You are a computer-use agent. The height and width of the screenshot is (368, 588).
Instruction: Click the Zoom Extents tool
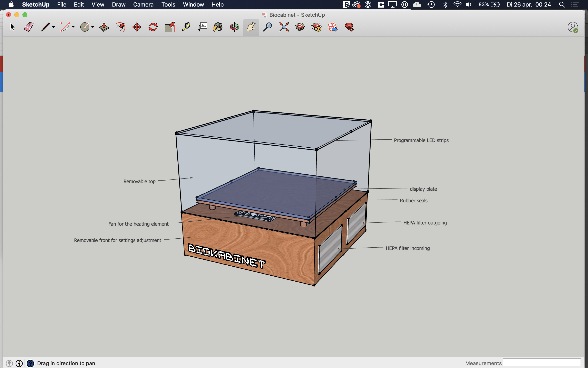pyautogui.click(x=284, y=27)
